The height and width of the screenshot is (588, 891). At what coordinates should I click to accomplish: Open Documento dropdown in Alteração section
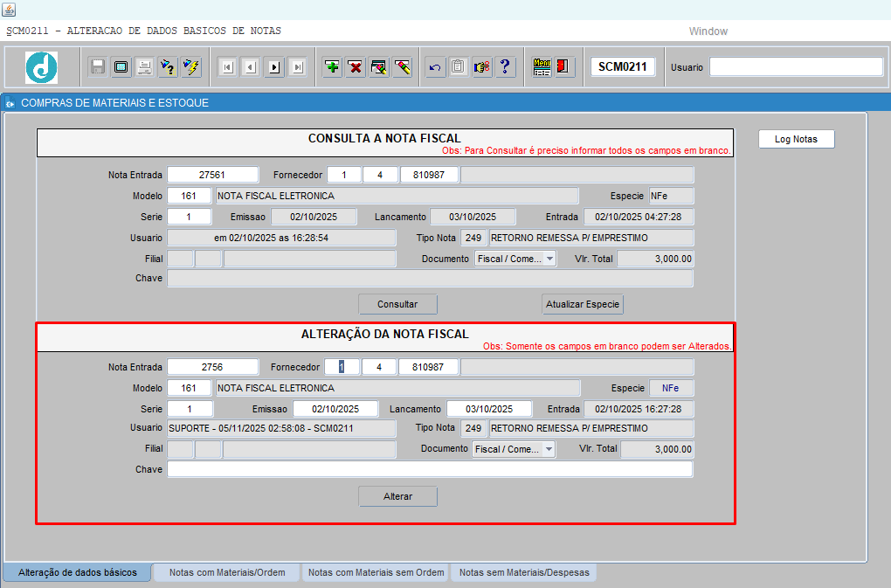pyautogui.click(x=548, y=449)
